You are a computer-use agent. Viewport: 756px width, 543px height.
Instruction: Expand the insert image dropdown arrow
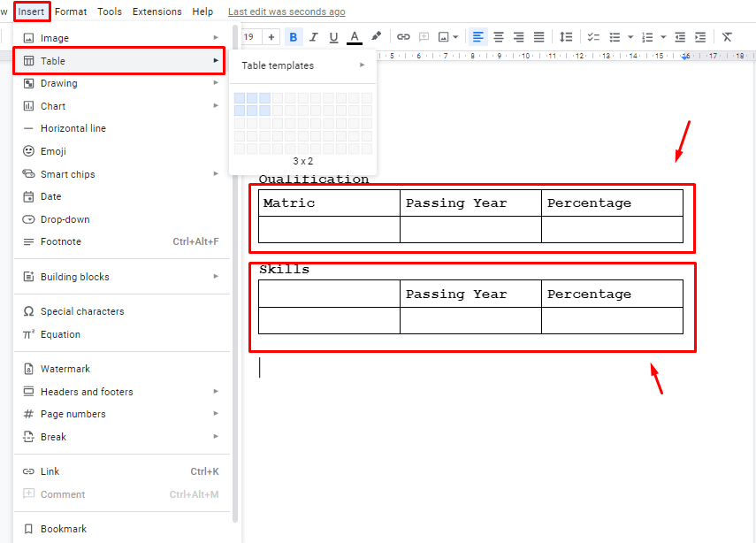[x=455, y=37]
